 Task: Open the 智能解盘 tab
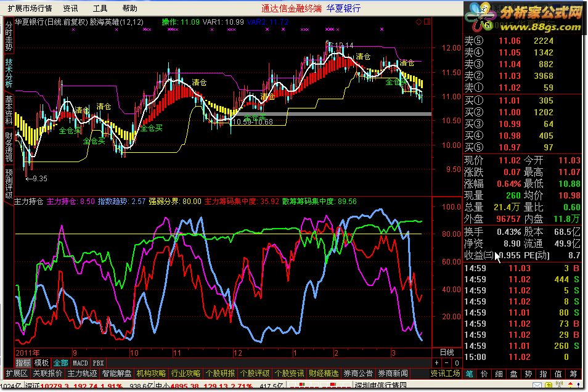pyautogui.click(x=116, y=374)
